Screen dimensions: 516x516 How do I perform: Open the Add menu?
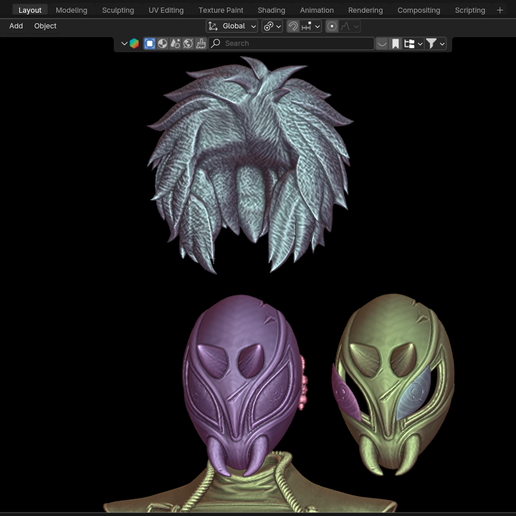[x=16, y=26]
